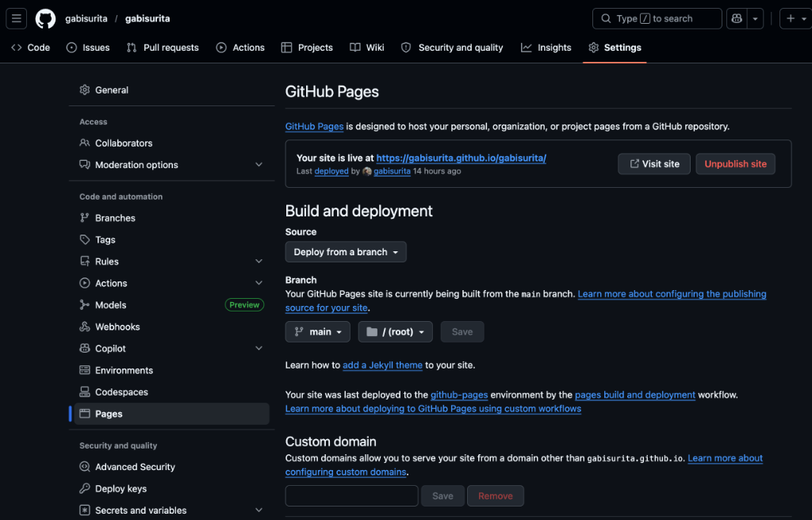Click the gabisurita repository name in the breadcrumb
The height and width of the screenshot is (520, 812).
click(x=147, y=19)
